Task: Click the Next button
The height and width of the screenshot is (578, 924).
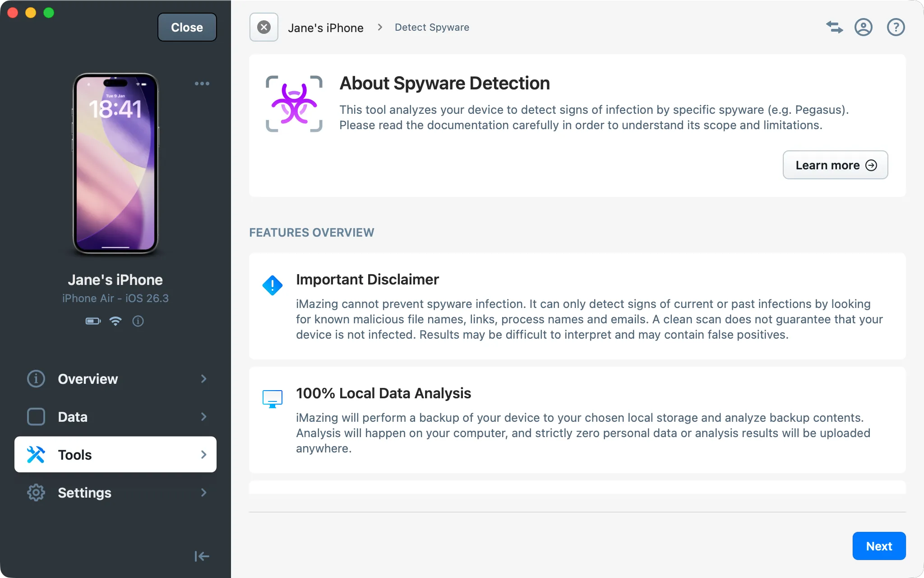Action: coord(878,546)
